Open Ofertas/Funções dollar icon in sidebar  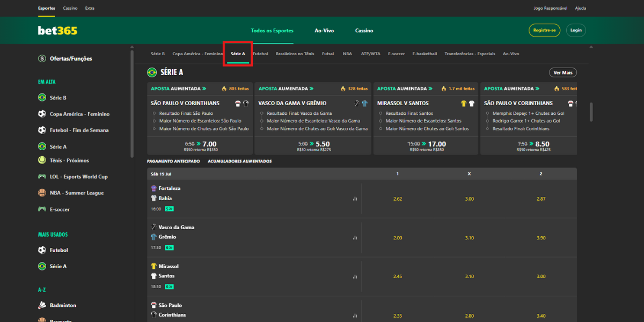click(42, 58)
